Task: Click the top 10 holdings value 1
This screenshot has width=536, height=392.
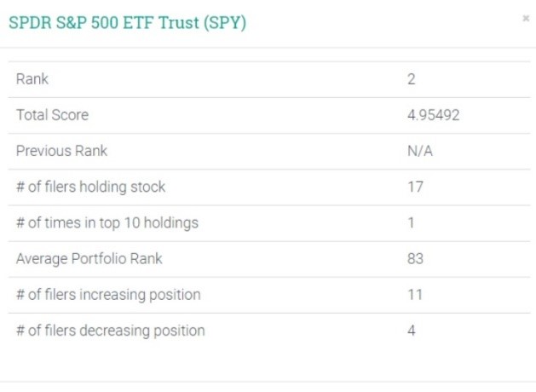Action: pos(411,222)
